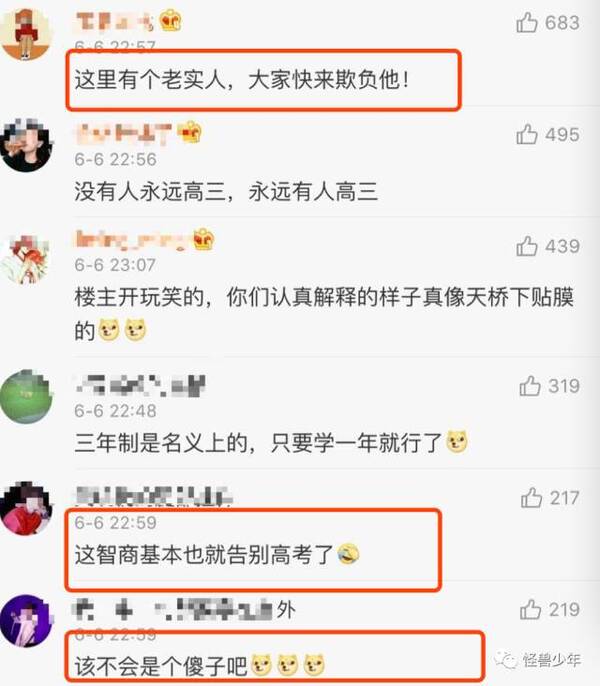Like the comment with 217 likes
This screenshot has height=686, width=600.
531,498
